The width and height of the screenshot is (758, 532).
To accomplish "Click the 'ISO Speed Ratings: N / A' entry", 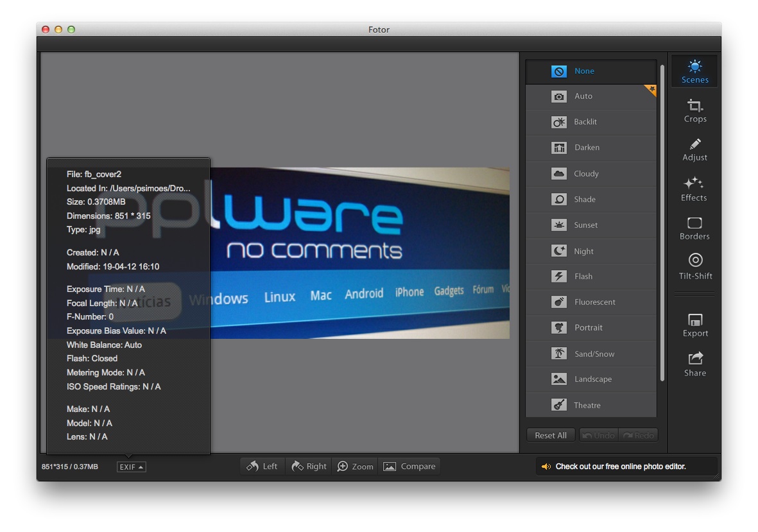I will (114, 386).
